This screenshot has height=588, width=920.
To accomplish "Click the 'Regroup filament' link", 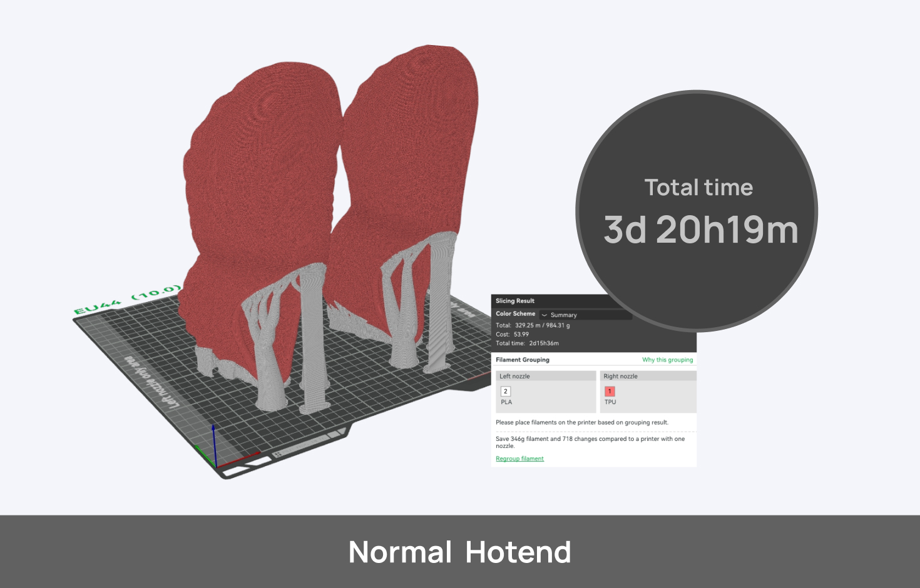I will (x=519, y=459).
